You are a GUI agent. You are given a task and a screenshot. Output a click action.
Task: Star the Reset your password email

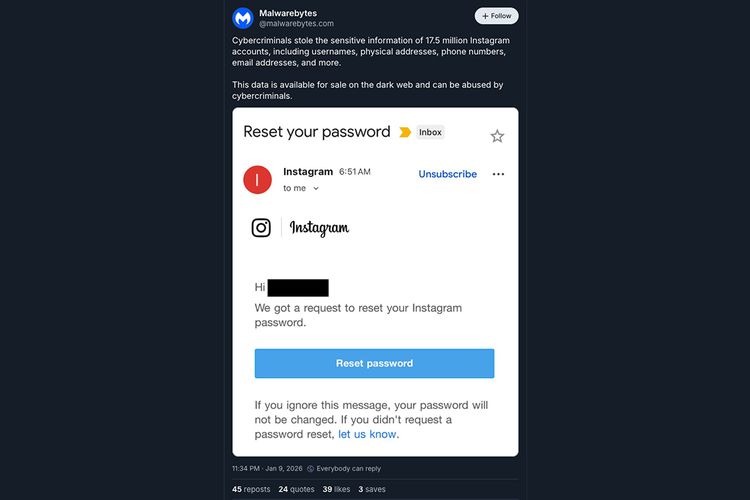497,136
